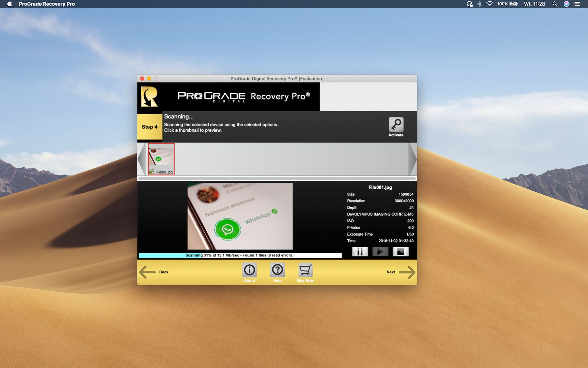
Task: Toggle the File001.jpg checkbox
Action: point(152,172)
